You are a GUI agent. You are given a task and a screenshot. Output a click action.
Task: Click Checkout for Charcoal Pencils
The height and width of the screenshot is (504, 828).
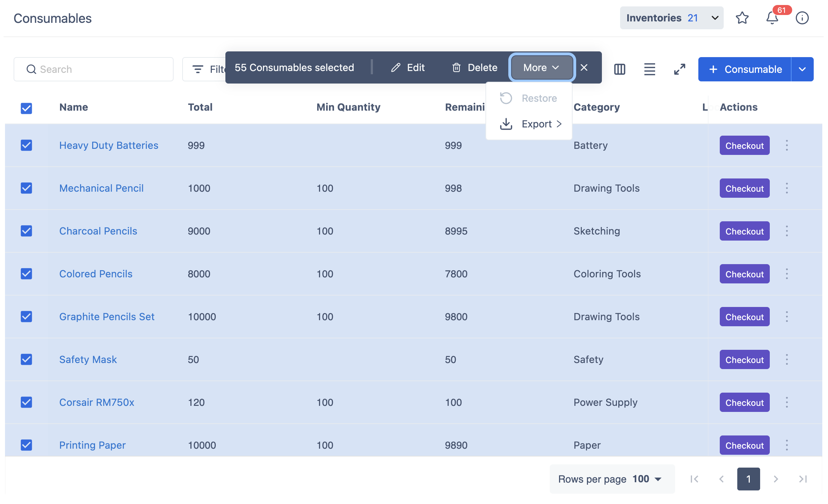coord(744,231)
